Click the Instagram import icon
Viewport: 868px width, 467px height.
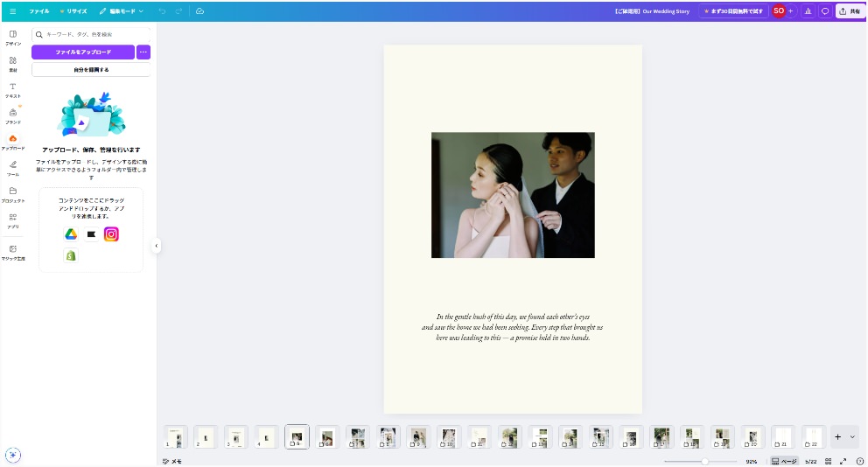coord(111,234)
